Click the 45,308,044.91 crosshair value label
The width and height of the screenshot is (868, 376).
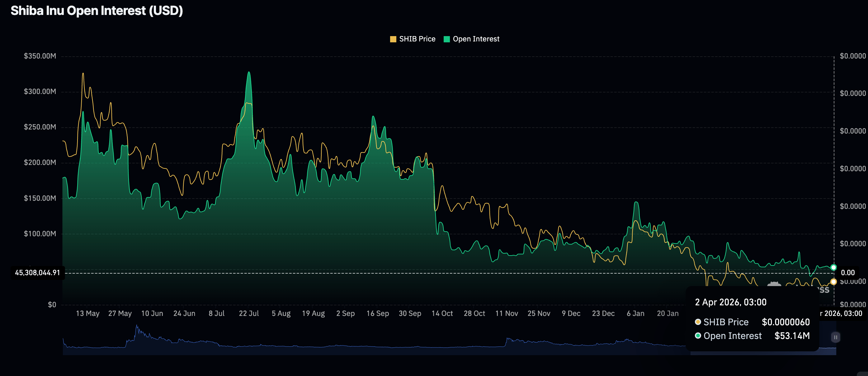point(37,273)
